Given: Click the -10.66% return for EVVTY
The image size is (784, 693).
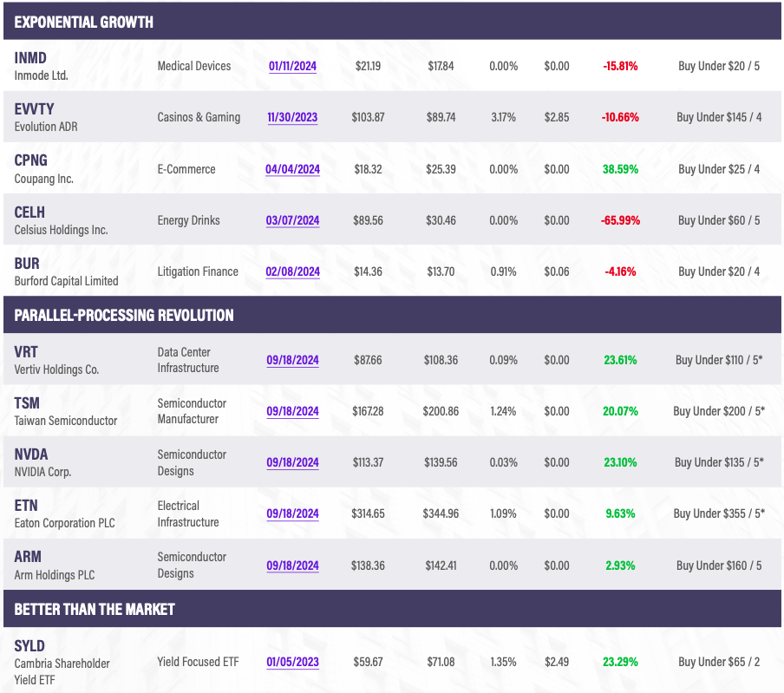Looking at the screenshot, I should [620, 117].
